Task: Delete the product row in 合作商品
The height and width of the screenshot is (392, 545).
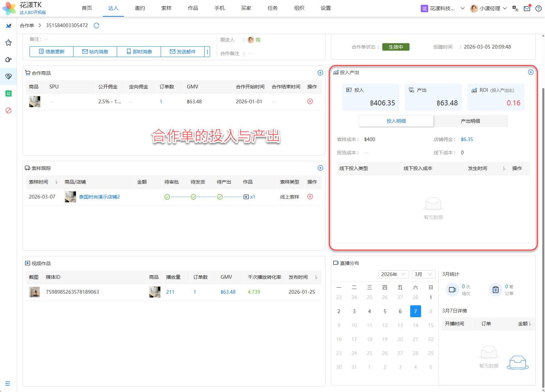Action: pos(310,101)
